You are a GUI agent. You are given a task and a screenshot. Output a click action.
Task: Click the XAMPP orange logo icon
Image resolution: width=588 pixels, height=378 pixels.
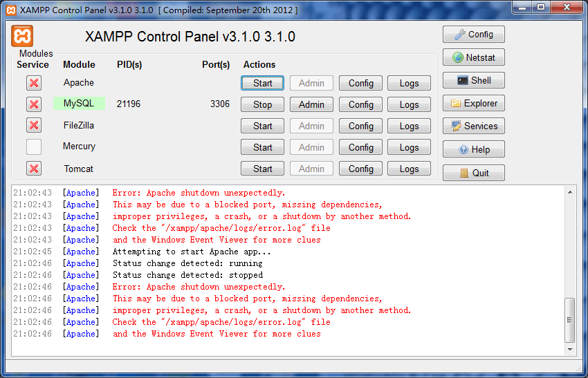click(22, 36)
